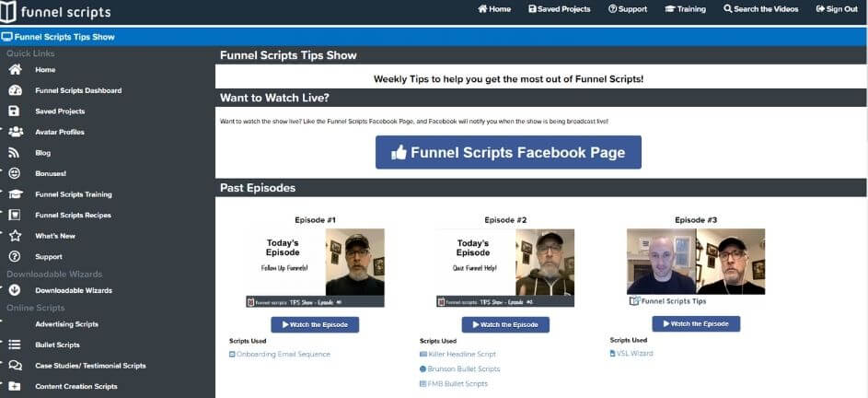Viewport: 868px width, 398px height.
Task: Open Home in the top navigation
Action: coord(494,9)
